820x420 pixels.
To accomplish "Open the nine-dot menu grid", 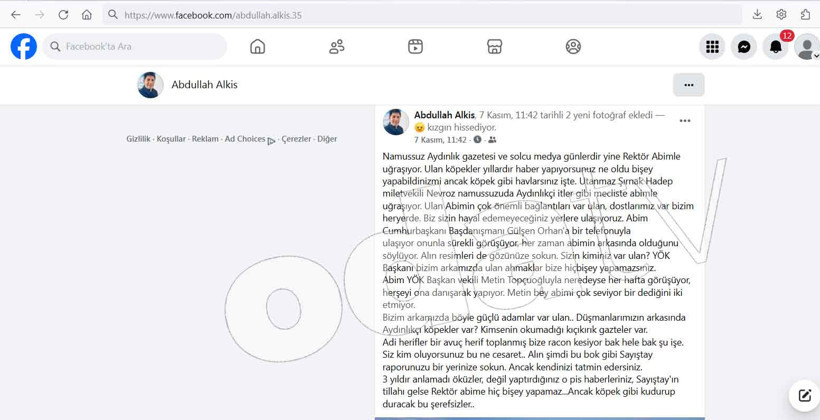I will [712, 47].
